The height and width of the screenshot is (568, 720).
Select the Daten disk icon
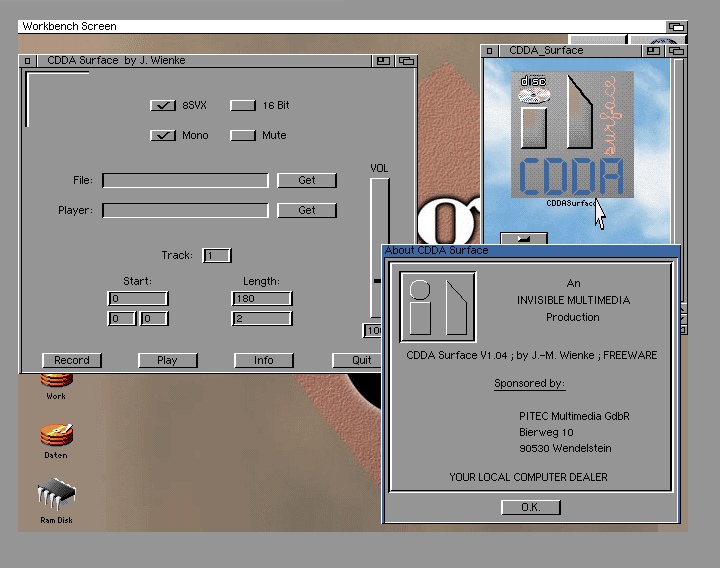[56, 436]
